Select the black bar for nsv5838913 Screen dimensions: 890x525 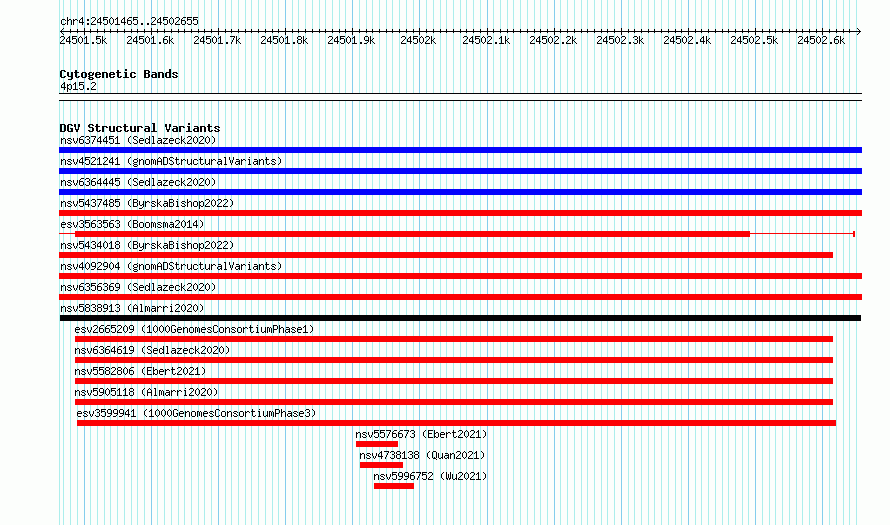tap(460, 318)
